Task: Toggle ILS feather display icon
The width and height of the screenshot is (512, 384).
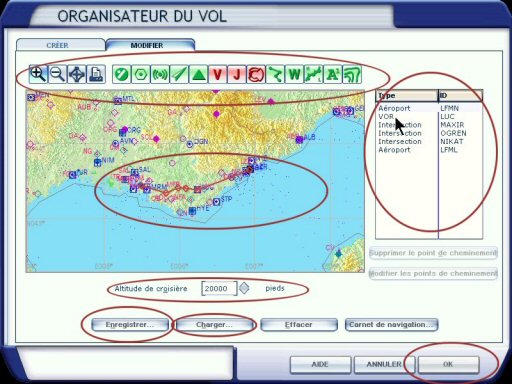Action: tap(179, 74)
